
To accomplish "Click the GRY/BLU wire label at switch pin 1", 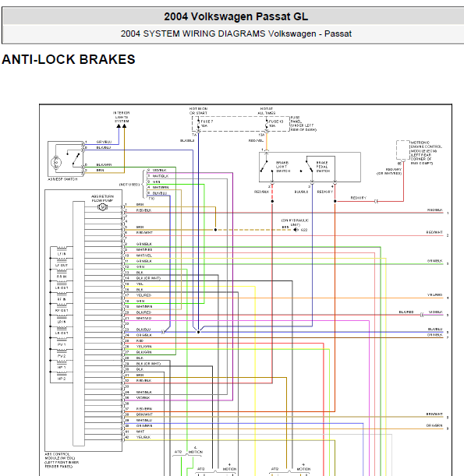I will 104,142.
